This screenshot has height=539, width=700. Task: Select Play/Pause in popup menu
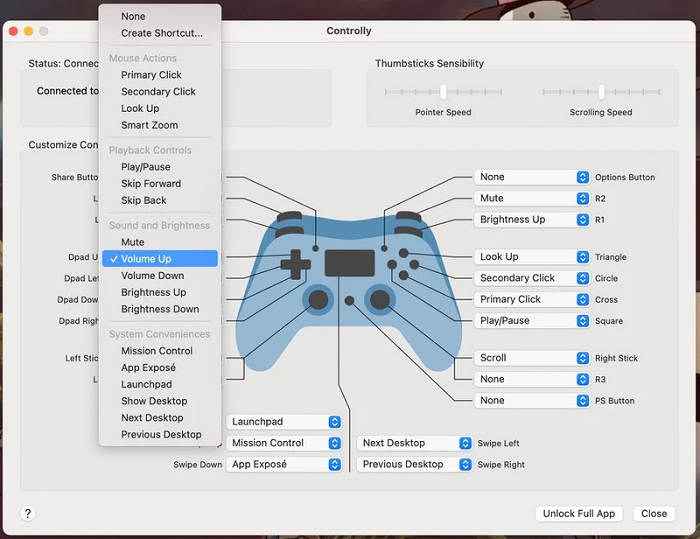point(160,167)
